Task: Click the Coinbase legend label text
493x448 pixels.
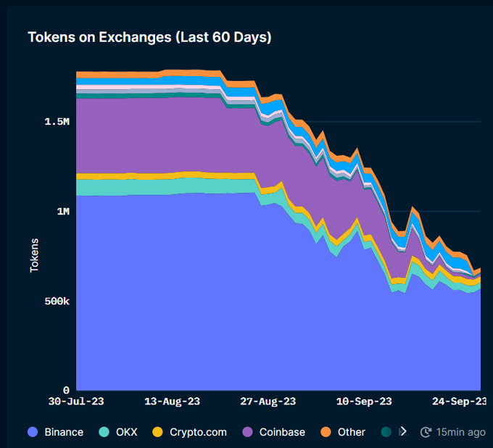Action: click(x=282, y=432)
